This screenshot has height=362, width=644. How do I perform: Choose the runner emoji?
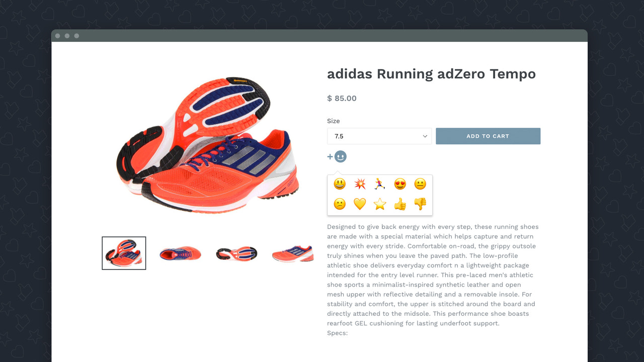point(380,184)
